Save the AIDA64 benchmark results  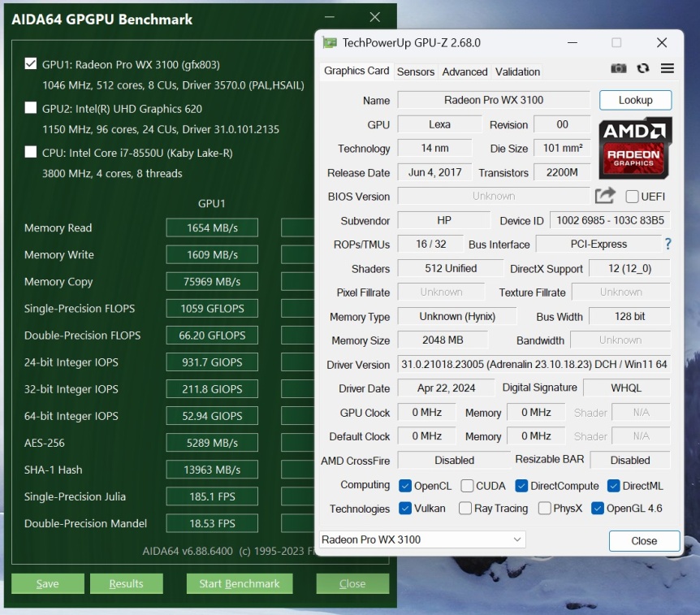tap(47, 583)
